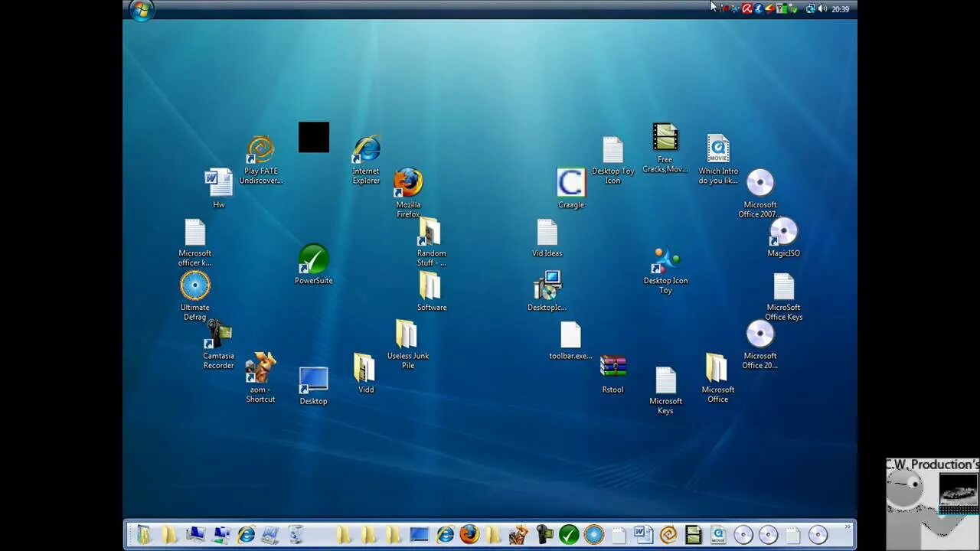The image size is (980, 551).
Task: Click the network connection tray icon
Action: (810, 9)
